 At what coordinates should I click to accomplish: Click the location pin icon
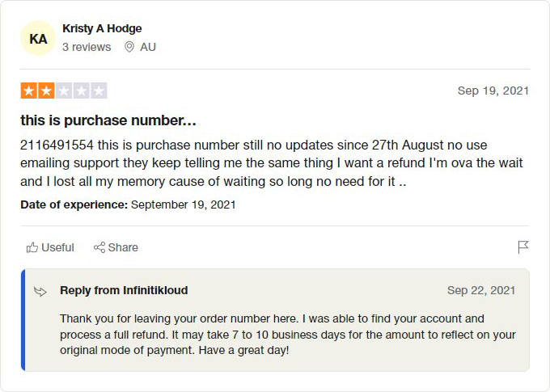[x=129, y=47]
